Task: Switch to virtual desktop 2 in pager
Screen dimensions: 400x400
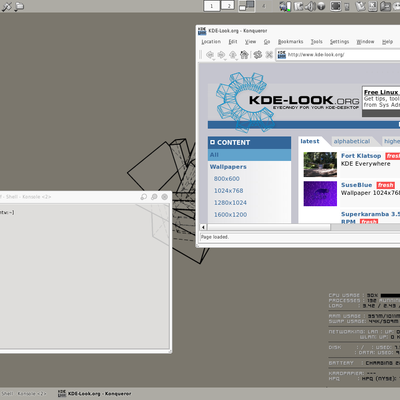Action: (x=228, y=6)
